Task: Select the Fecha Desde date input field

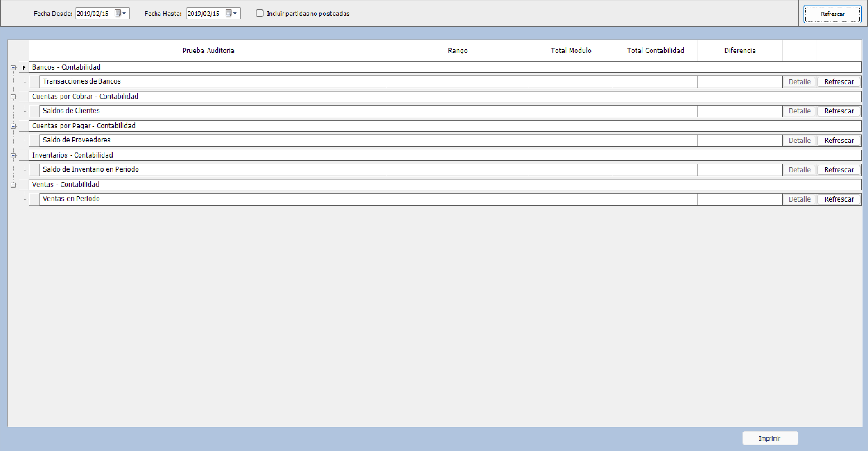Action: (x=95, y=13)
